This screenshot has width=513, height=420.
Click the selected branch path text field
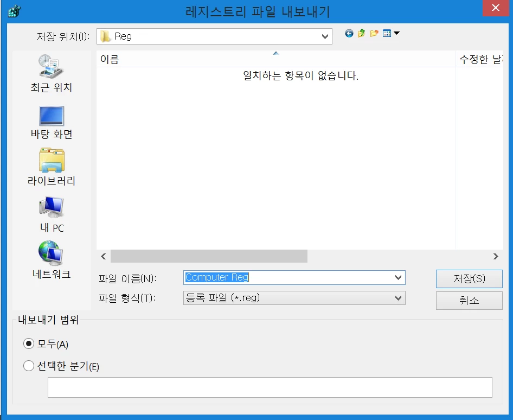point(270,387)
